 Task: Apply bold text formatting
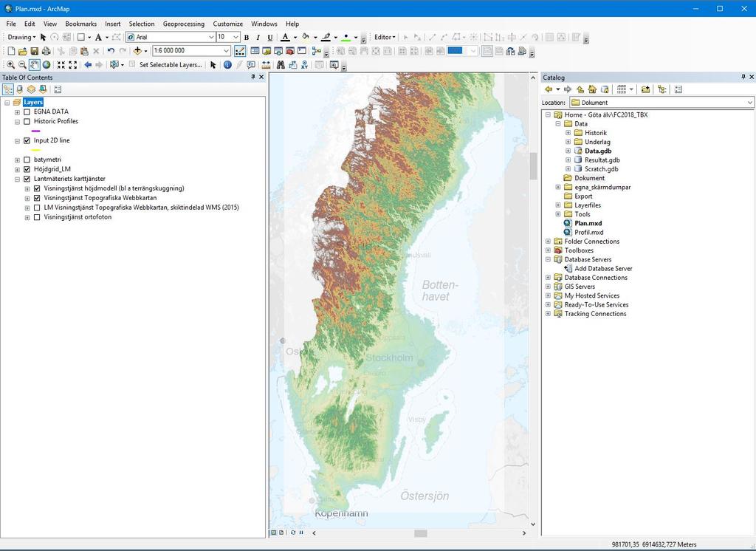coord(247,37)
